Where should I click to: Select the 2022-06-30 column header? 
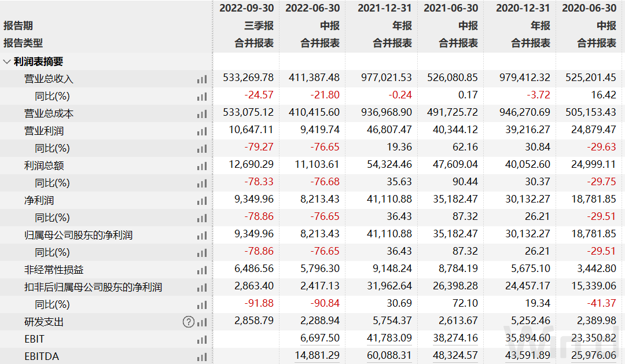point(312,8)
